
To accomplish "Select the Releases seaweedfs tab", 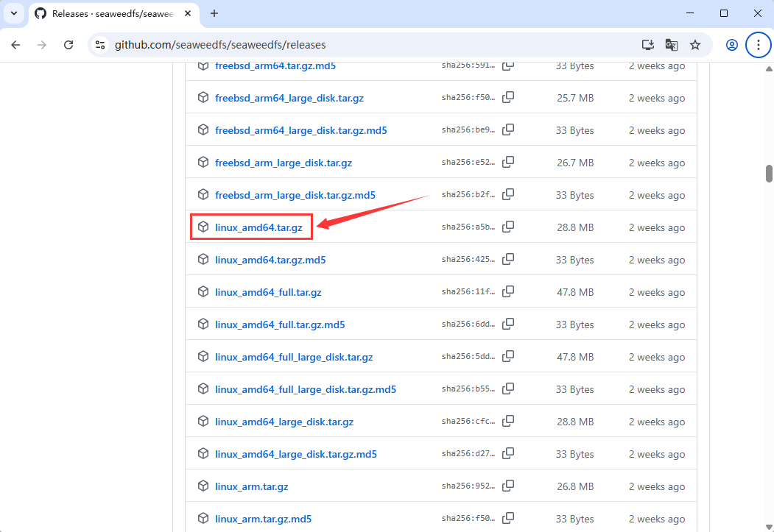I will pos(113,14).
